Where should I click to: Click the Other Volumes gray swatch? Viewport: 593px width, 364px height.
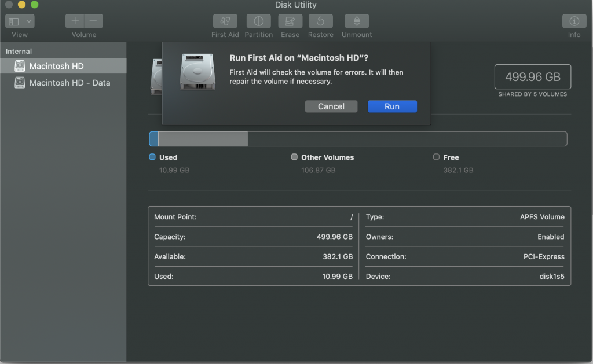(x=294, y=157)
